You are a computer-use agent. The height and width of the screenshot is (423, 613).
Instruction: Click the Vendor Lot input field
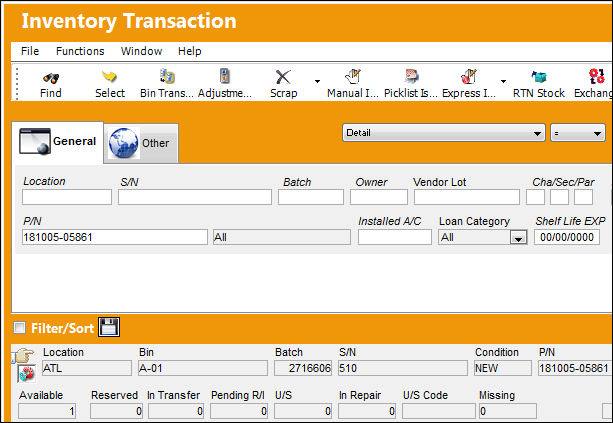[467, 197]
